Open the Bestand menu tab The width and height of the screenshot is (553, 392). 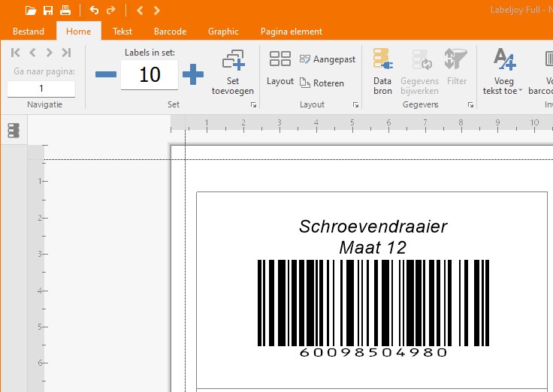click(29, 32)
